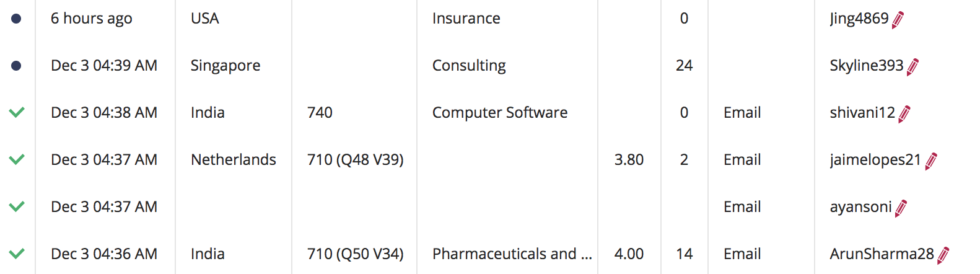Viewport: 980px width, 274px height.
Task: Open ArunSharma28 user profile
Action: [x=882, y=254]
